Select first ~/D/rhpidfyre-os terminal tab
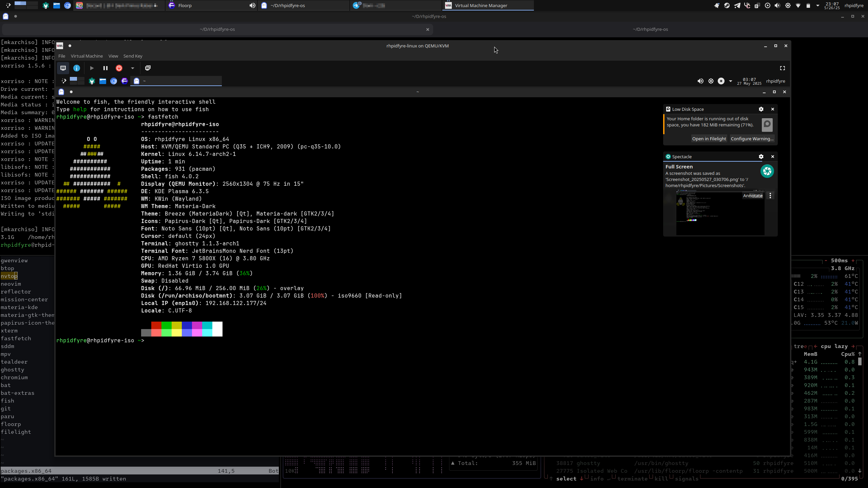 217,29
